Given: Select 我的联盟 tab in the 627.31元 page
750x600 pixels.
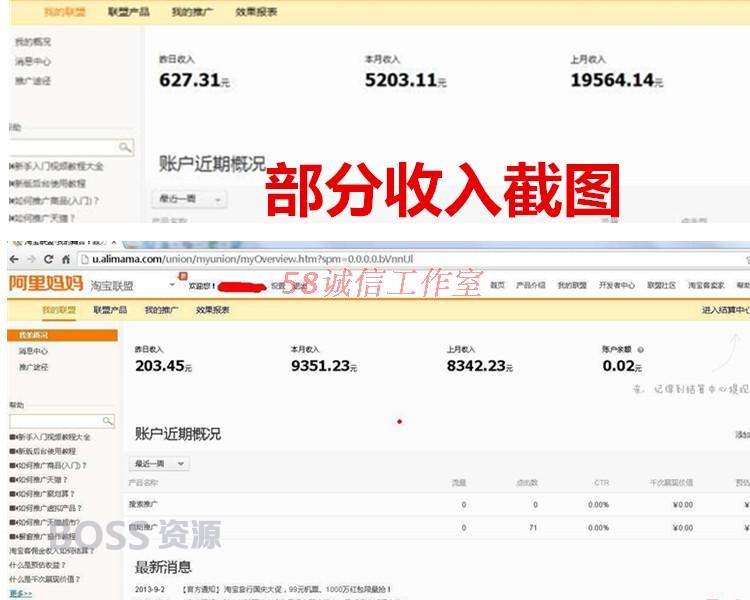Looking at the screenshot, I should [65, 12].
